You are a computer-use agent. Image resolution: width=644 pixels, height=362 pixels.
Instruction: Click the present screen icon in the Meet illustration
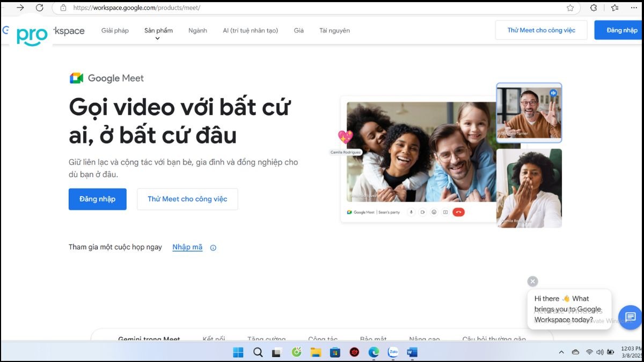pos(445,212)
